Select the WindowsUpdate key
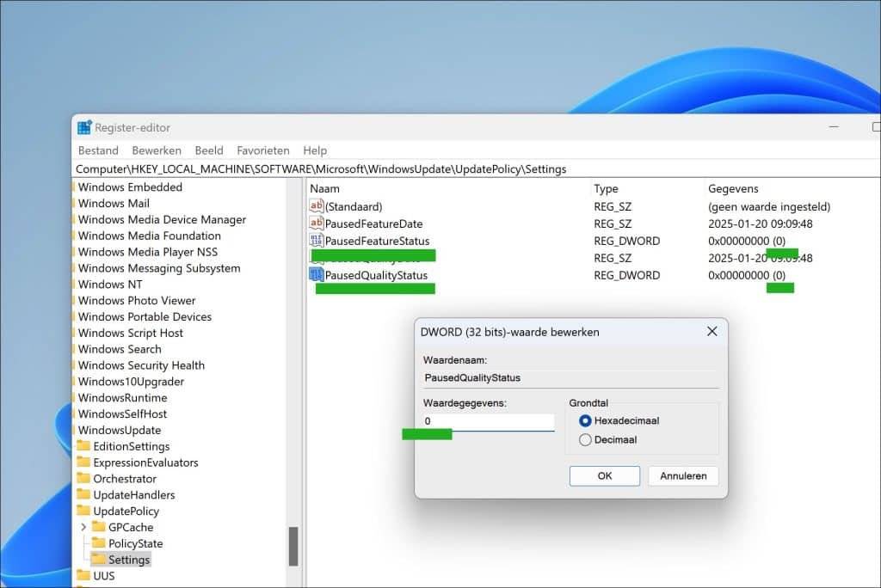Image resolution: width=881 pixels, height=588 pixels. (x=119, y=430)
